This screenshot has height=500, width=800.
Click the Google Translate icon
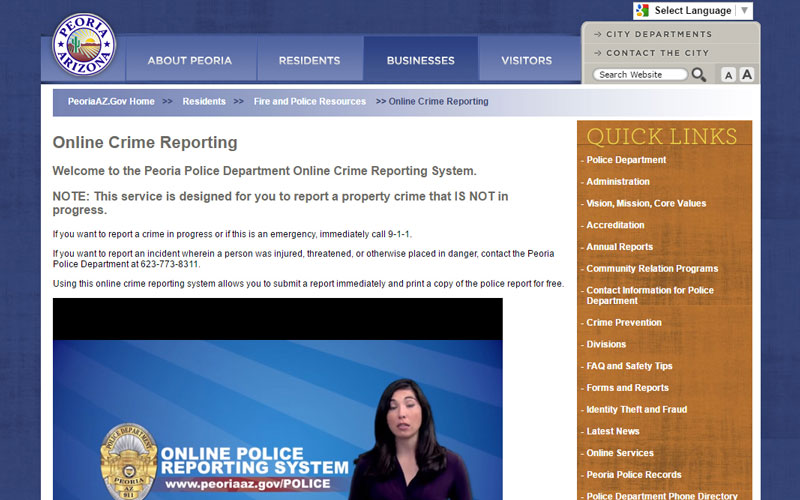click(642, 11)
